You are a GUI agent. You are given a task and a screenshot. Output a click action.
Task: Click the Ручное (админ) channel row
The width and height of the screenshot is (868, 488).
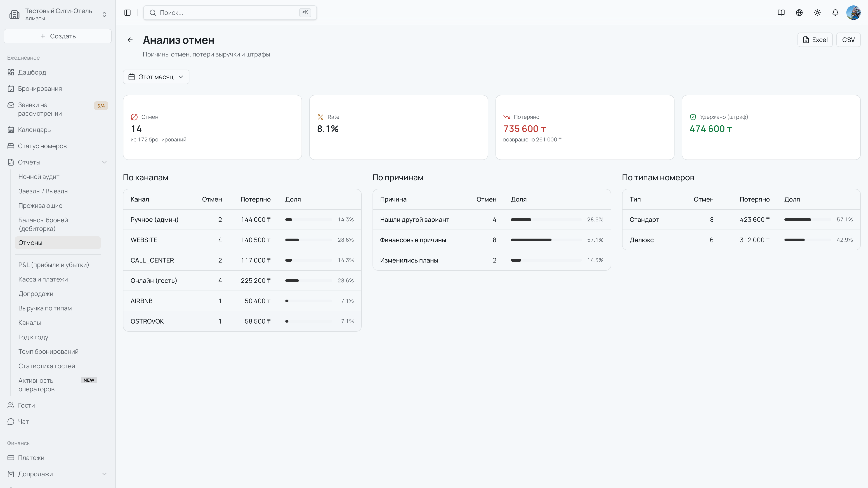242,220
